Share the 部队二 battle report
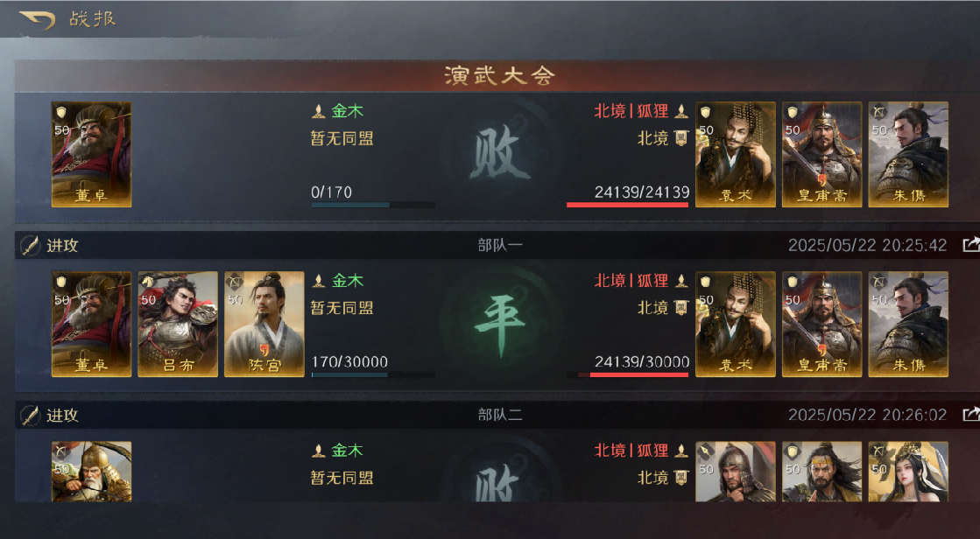Viewport: 980px width, 539px height. (970, 414)
